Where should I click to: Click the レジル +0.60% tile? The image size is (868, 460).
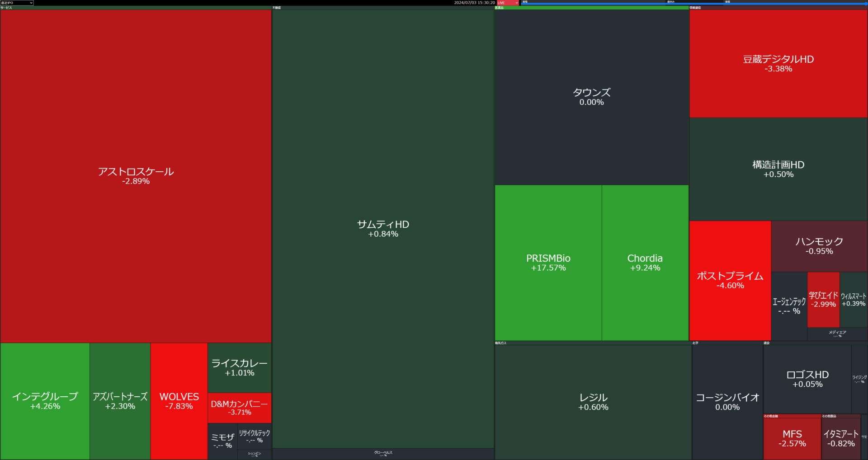tap(593, 402)
